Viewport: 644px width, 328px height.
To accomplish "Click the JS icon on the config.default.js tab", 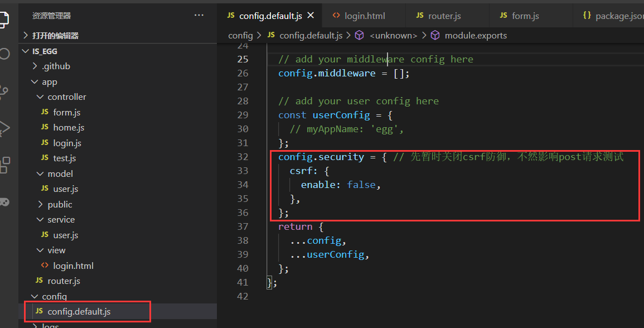I will point(231,15).
